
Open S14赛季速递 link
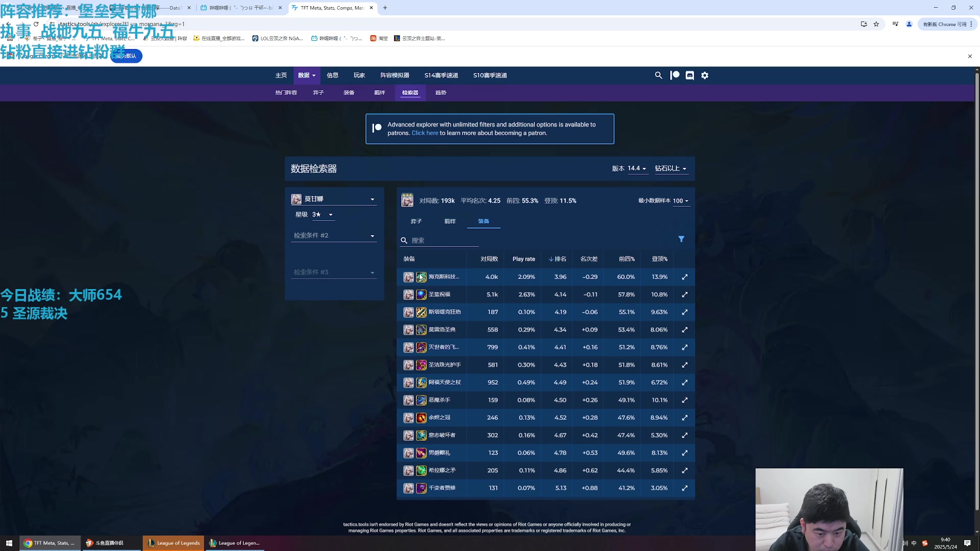click(441, 75)
